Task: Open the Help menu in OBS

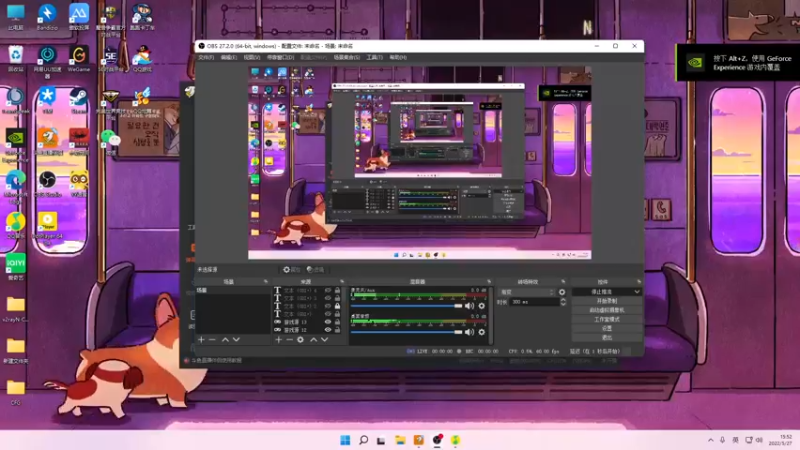Action: 398,58
